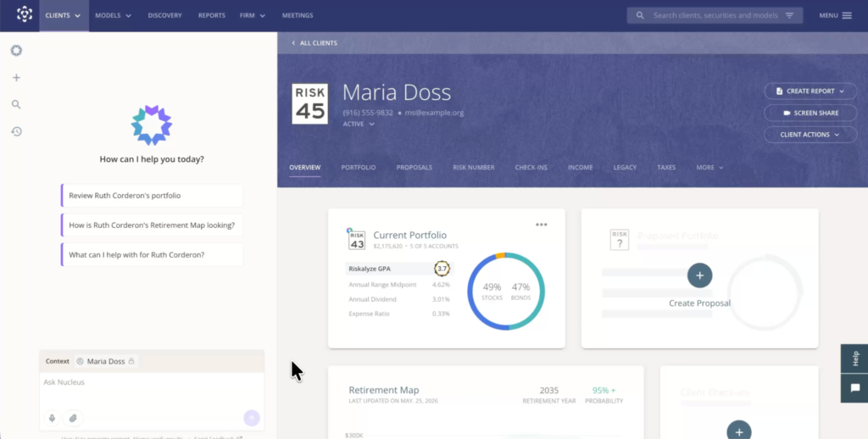This screenshot has width=868, height=439.
Task: Open the Nucleus assistant icon in sidebar
Action: coord(16,50)
